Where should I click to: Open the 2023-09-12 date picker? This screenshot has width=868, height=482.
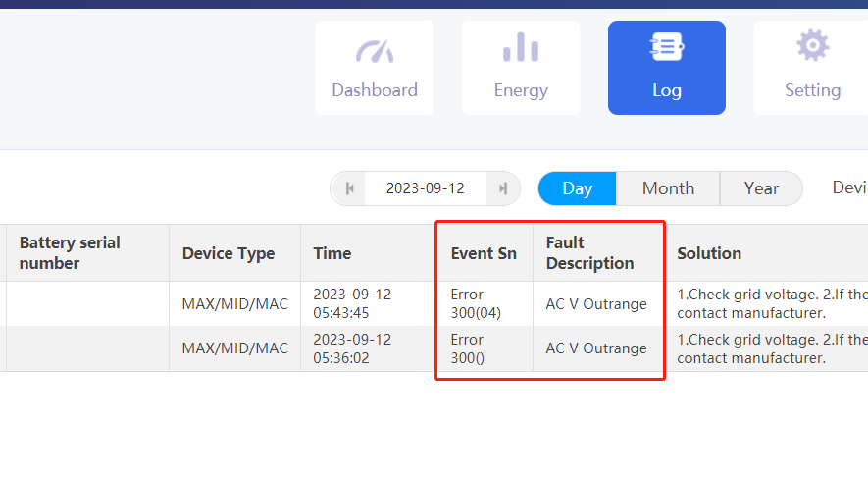click(x=425, y=188)
